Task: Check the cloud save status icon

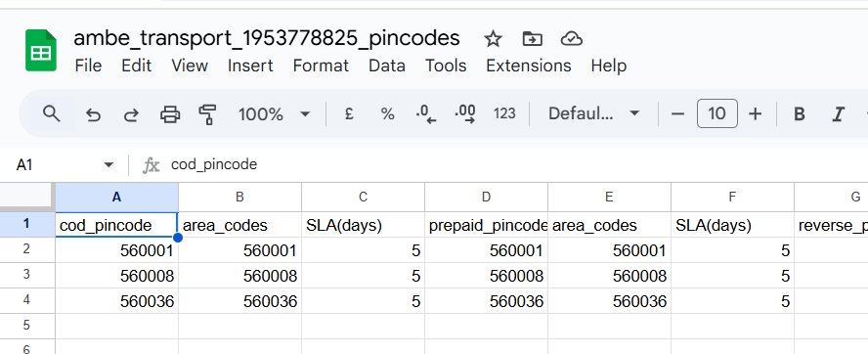Action: [x=571, y=39]
